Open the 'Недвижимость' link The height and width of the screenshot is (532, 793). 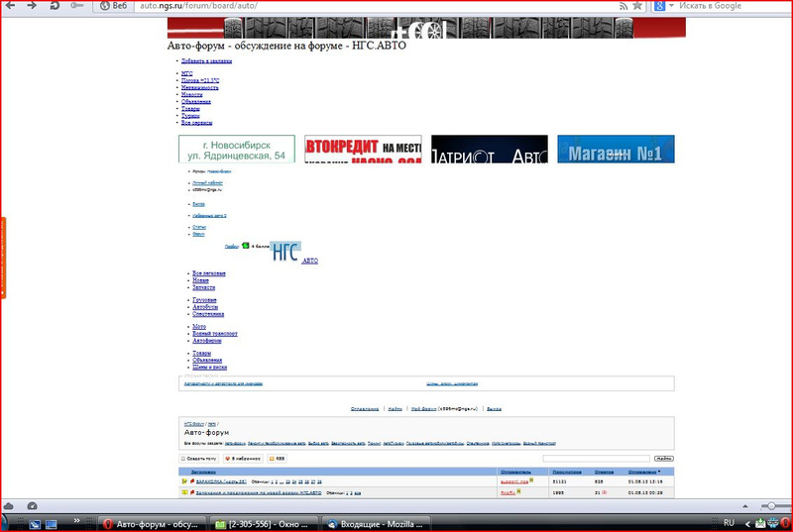coord(200,88)
